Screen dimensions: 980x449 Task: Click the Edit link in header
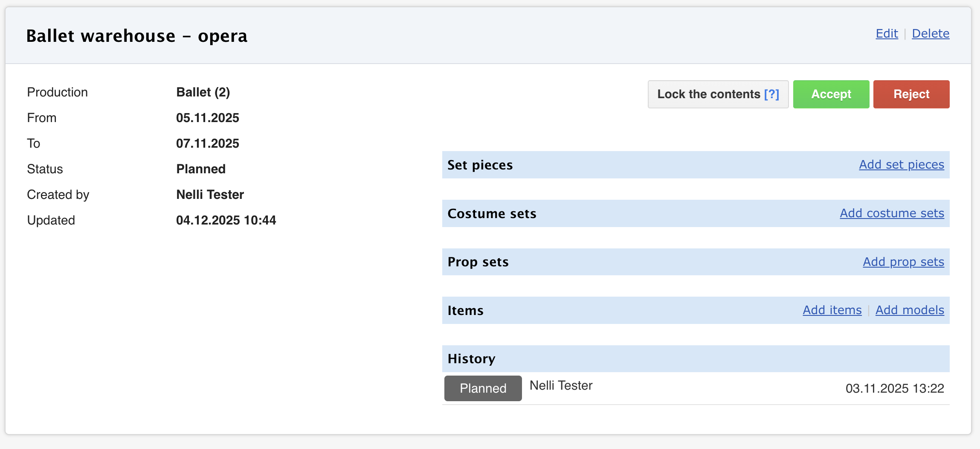(887, 34)
